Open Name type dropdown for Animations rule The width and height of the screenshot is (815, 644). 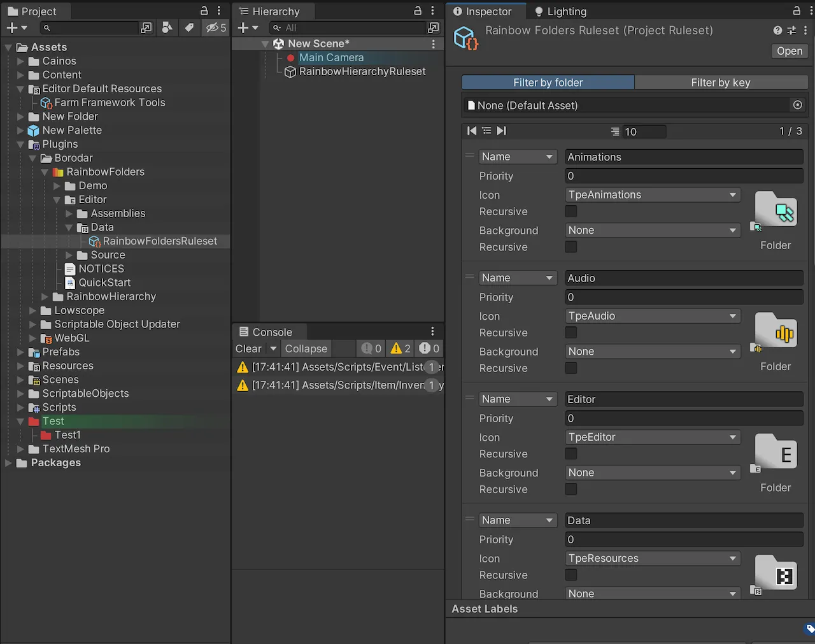518,157
